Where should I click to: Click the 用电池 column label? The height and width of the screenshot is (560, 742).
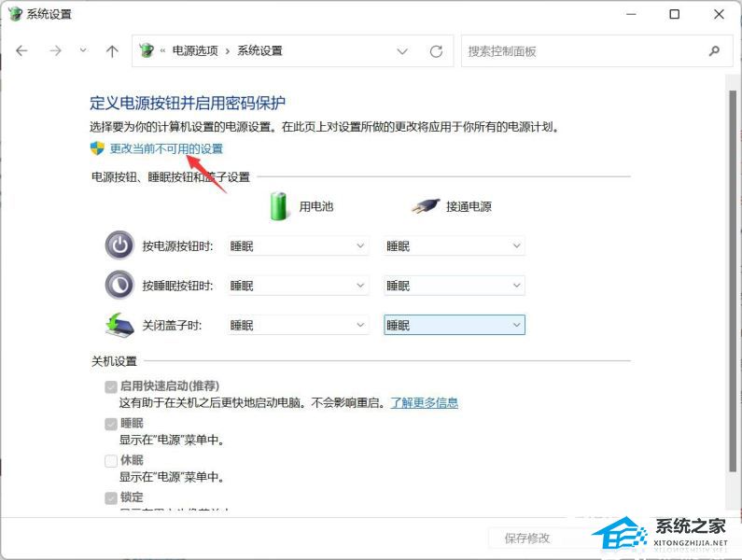tap(316, 206)
